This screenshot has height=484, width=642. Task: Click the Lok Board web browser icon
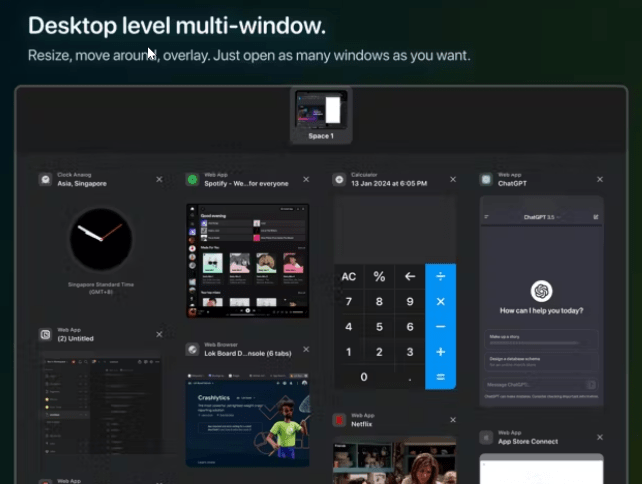coord(192,348)
